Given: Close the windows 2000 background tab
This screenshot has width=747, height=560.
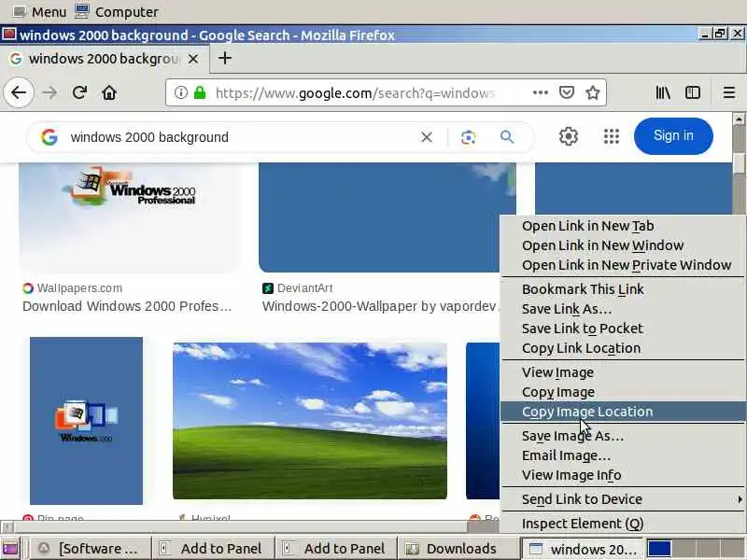Looking at the screenshot, I should click(x=193, y=59).
